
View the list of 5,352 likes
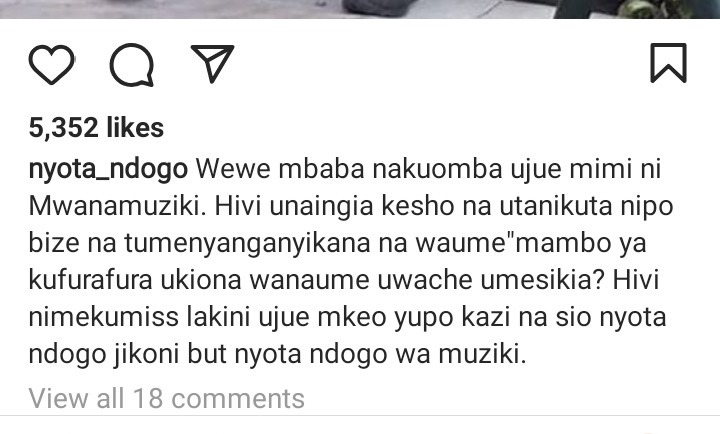[x=96, y=127]
